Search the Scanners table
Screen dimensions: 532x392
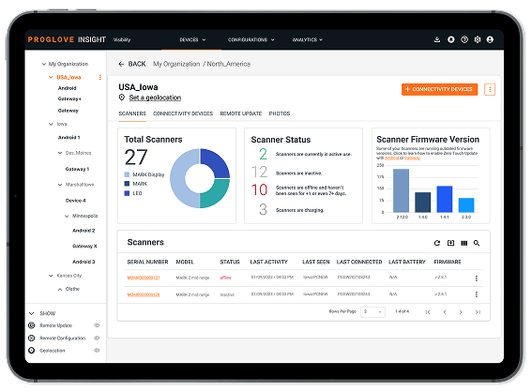pyautogui.click(x=477, y=243)
